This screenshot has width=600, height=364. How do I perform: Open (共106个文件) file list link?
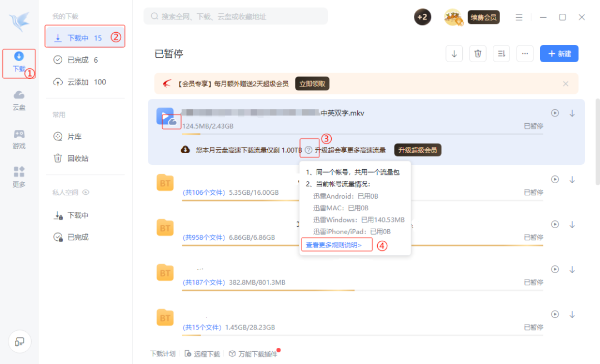pyautogui.click(x=203, y=193)
